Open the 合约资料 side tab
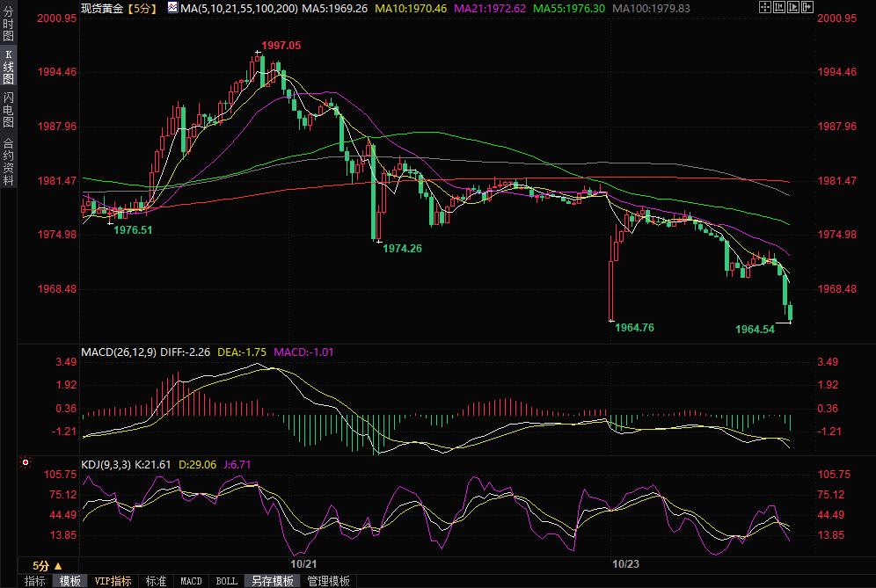This screenshot has height=588, width=876. pyautogui.click(x=8, y=162)
